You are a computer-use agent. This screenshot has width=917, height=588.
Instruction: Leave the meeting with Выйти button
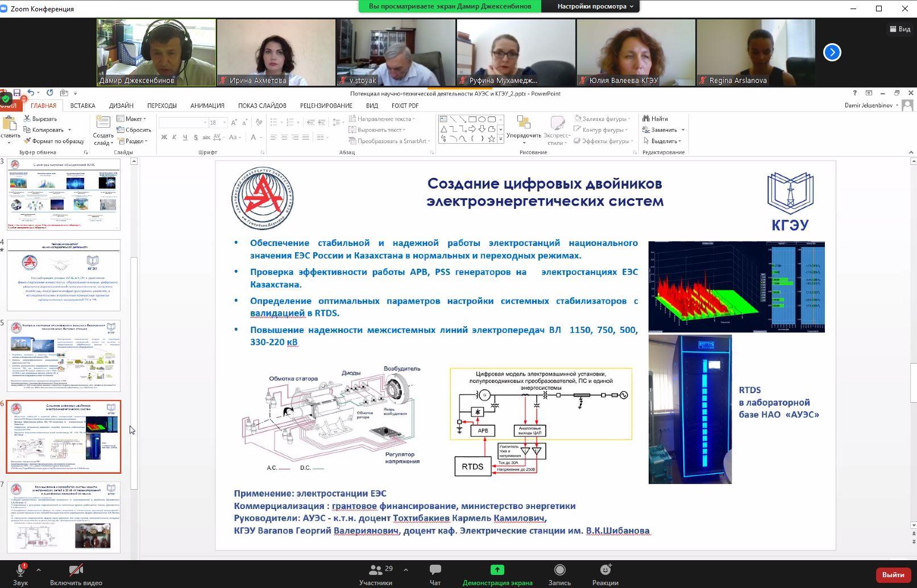click(x=892, y=574)
